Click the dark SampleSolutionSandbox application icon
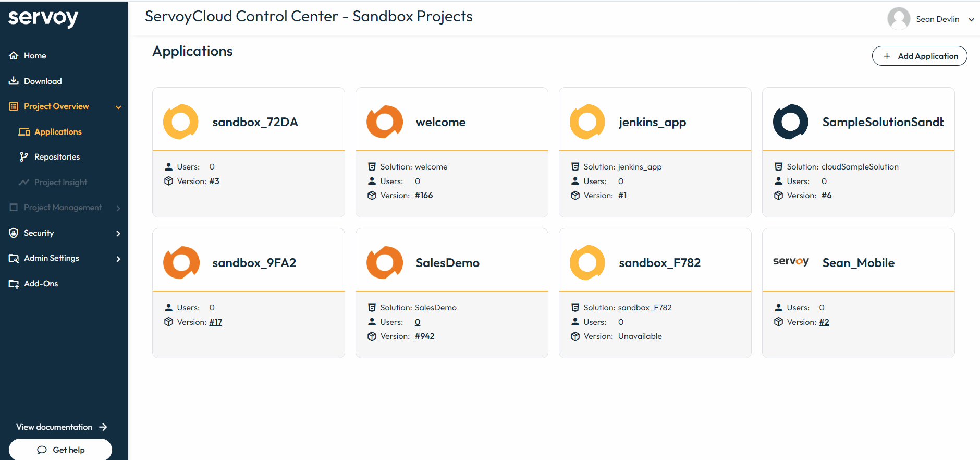This screenshot has height=460, width=980. click(x=790, y=122)
